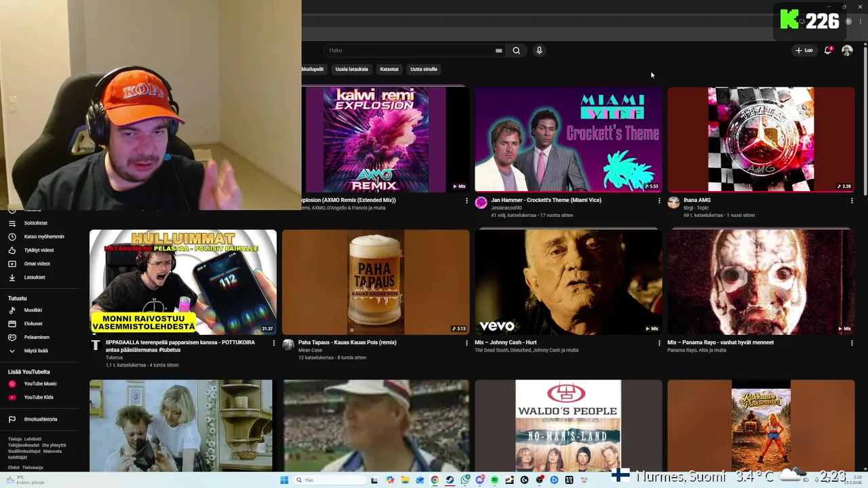The width and height of the screenshot is (868, 488).
Task: Select the Uusia latauksia filter chip
Action: click(351, 69)
